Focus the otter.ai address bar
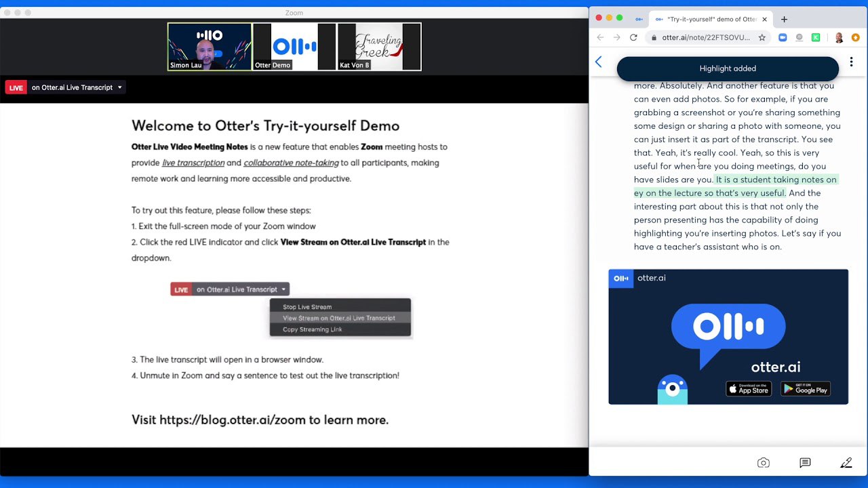 point(706,37)
